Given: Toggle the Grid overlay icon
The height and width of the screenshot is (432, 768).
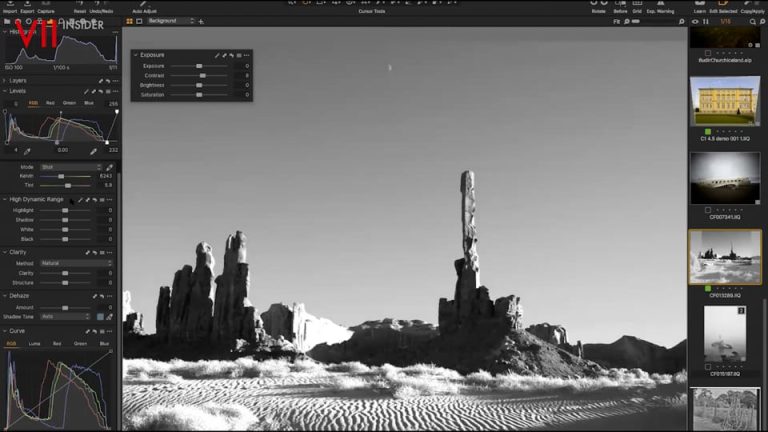Looking at the screenshot, I should tap(637, 4).
